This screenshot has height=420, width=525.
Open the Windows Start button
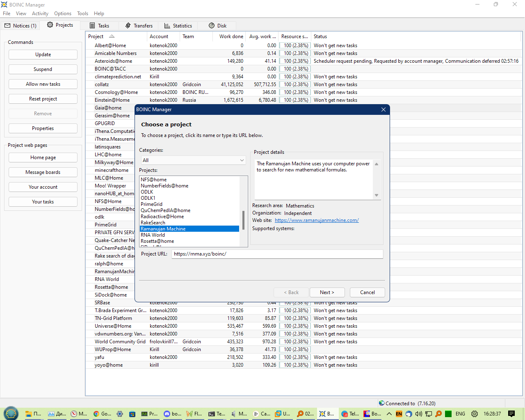pos(11,413)
